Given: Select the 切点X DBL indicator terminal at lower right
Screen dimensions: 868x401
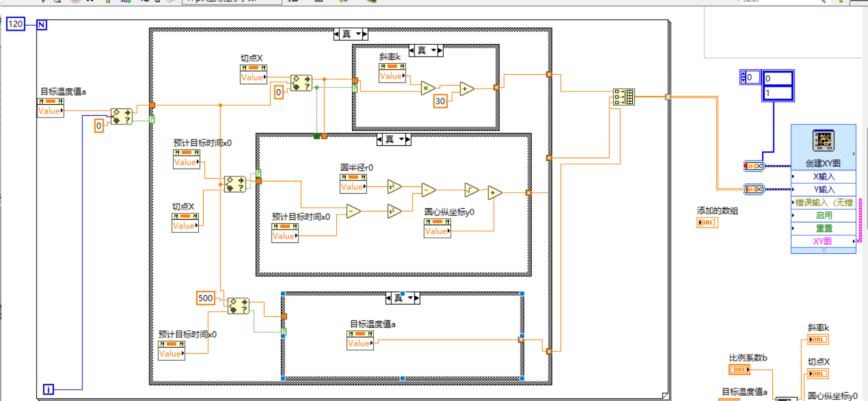Looking at the screenshot, I should 818,374.
